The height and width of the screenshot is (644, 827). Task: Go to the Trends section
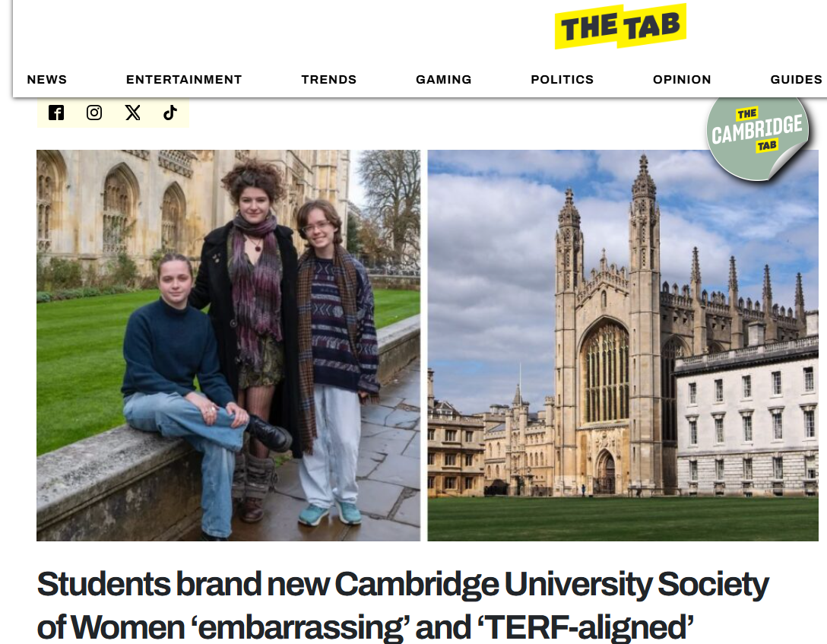click(328, 79)
